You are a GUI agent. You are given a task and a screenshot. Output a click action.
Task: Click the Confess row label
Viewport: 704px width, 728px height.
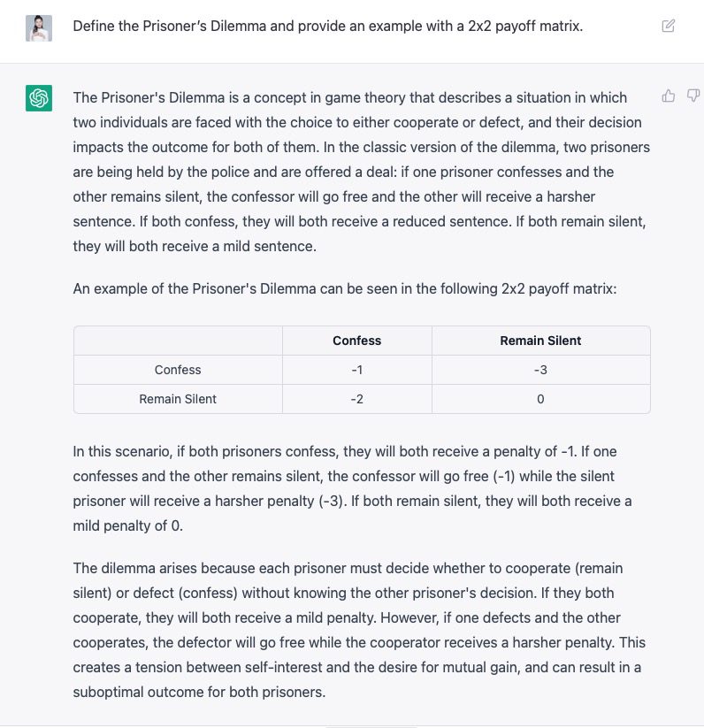pyautogui.click(x=177, y=370)
